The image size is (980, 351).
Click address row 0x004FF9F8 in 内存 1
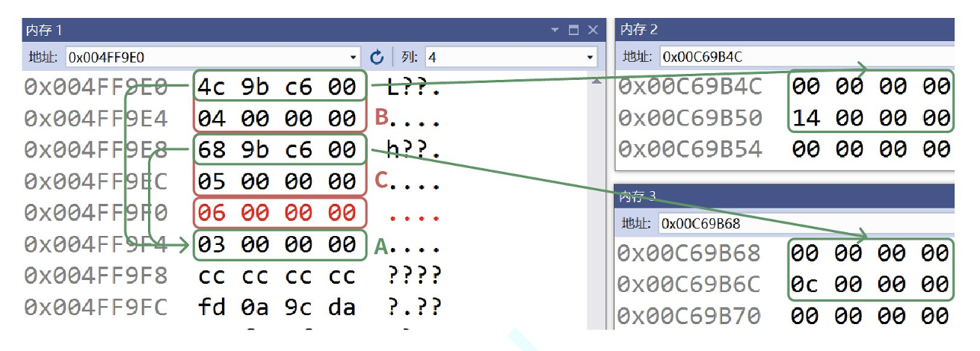[95, 276]
